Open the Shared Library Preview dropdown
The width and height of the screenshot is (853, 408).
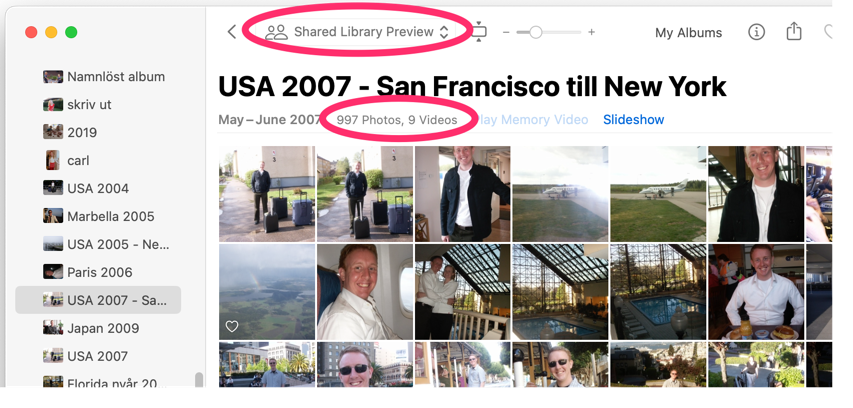(x=357, y=32)
